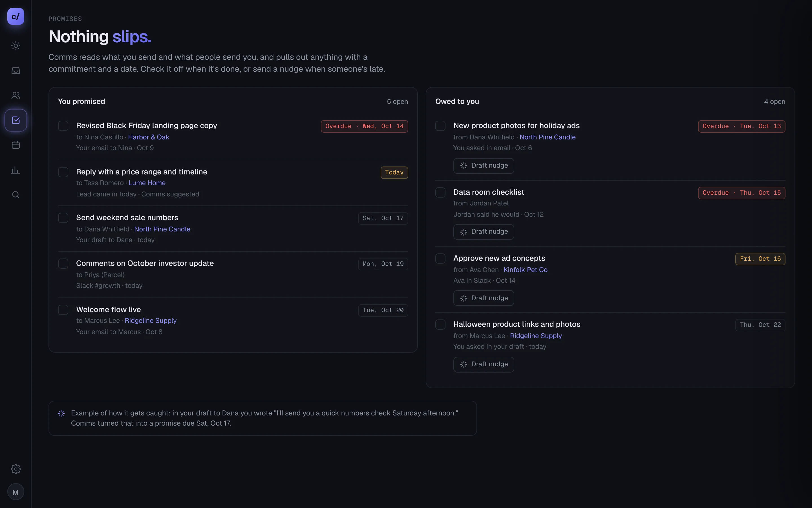Tick the Approve new ad concepts checkbox
Screen dimensions: 812x508
[440, 259]
